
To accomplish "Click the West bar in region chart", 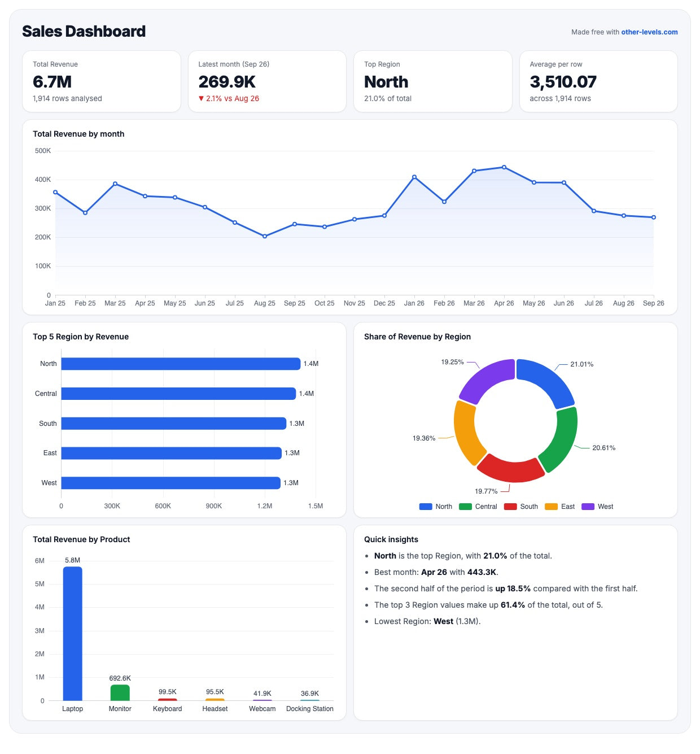I will click(x=170, y=483).
